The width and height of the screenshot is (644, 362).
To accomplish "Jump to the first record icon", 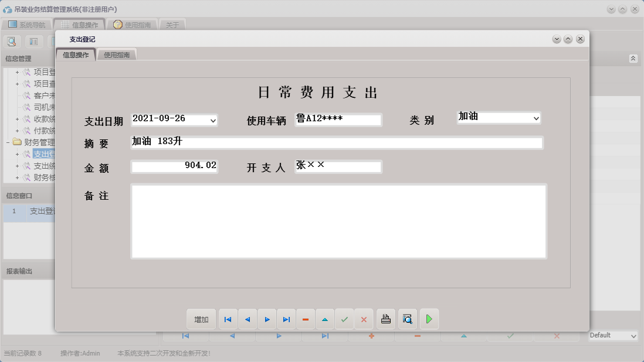I will point(228,319).
